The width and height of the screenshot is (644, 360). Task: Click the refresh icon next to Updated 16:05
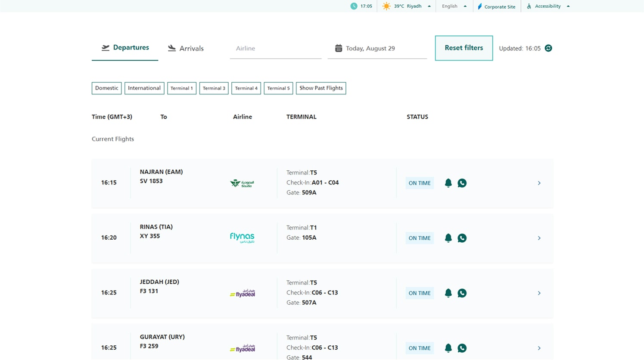point(548,48)
